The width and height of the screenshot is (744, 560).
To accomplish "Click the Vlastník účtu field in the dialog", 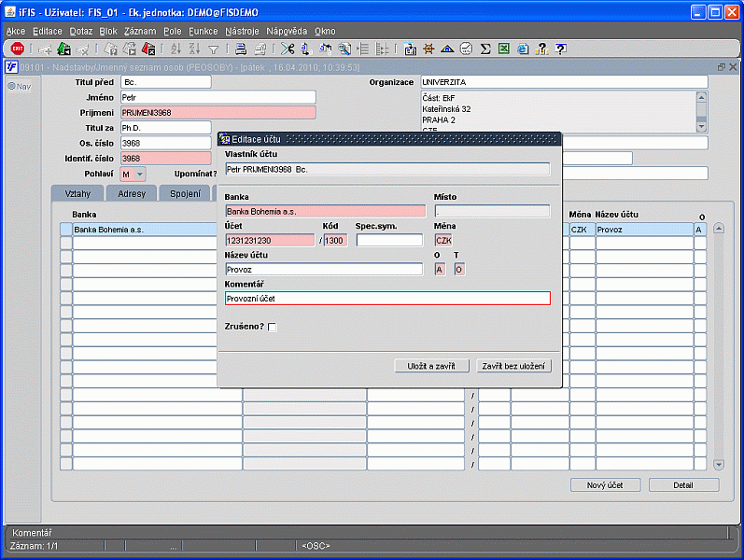I will [387, 170].
